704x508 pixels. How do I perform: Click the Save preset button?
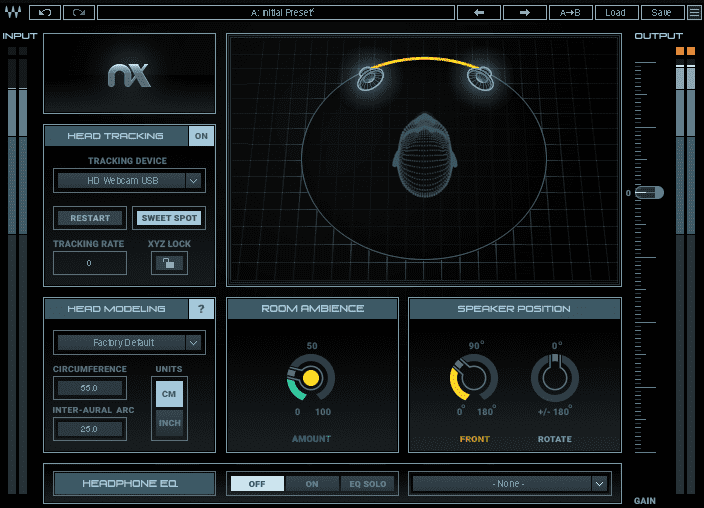tap(662, 12)
